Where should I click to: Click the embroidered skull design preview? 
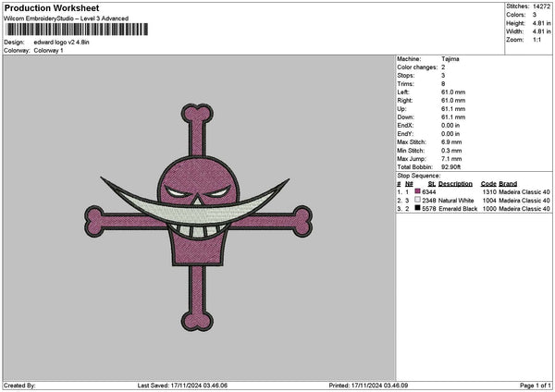pyautogui.click(x=198, y=217)
